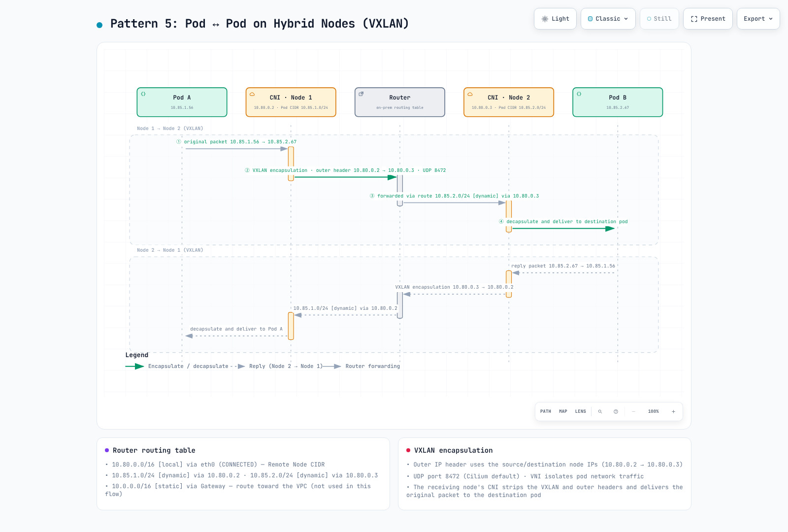Open the Classic style dropdown

tap(608, 19)
